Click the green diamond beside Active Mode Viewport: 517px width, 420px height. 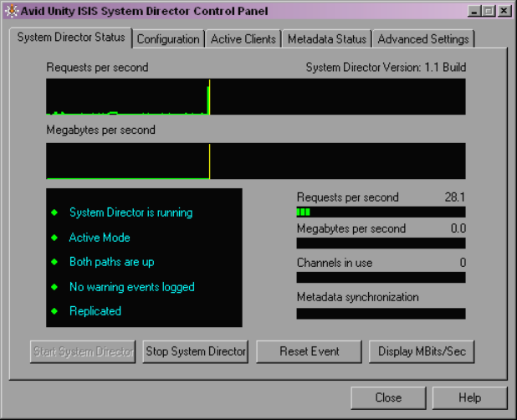(54, 238)
